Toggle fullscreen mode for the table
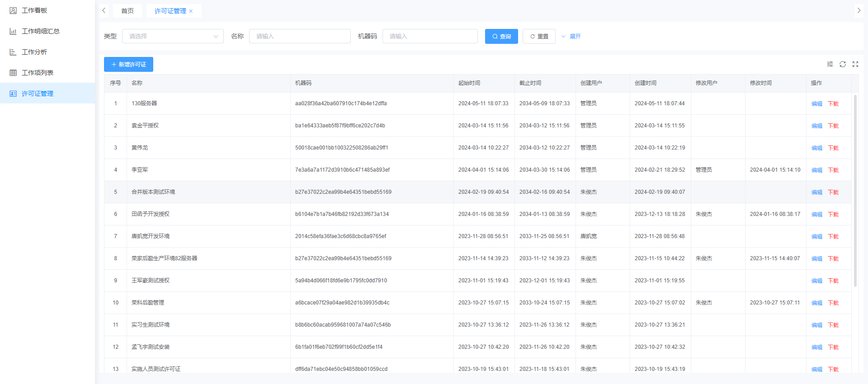The width and height of the screenshot is (868, 384). (x=855, y=64)
